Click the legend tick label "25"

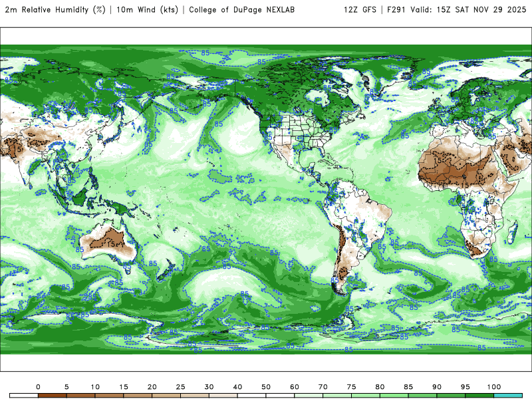[x=180, y=387]
